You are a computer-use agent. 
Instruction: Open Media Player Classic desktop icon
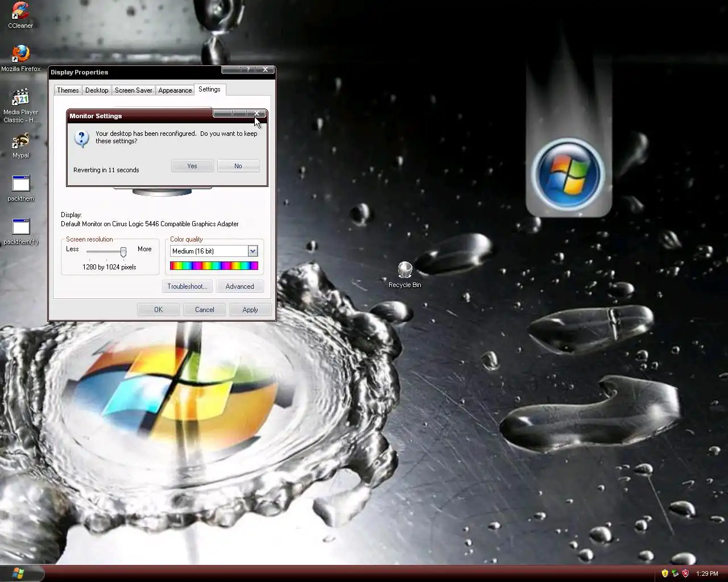coord(20,106)
